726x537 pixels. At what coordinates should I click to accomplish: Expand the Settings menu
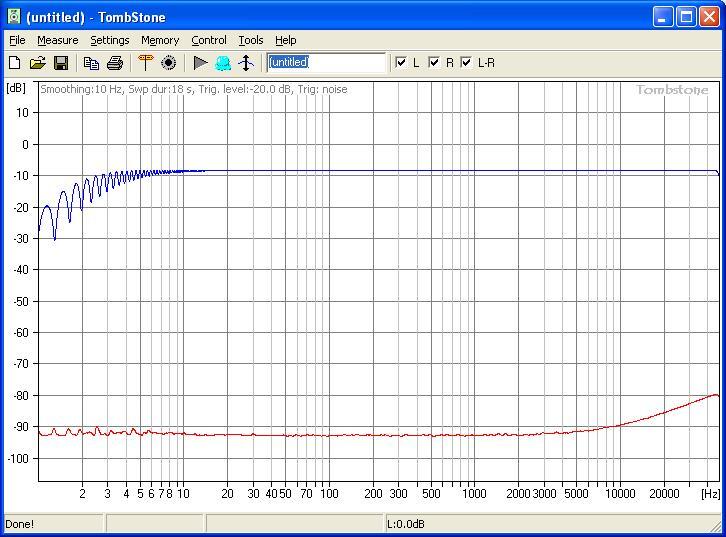point(109,40)
